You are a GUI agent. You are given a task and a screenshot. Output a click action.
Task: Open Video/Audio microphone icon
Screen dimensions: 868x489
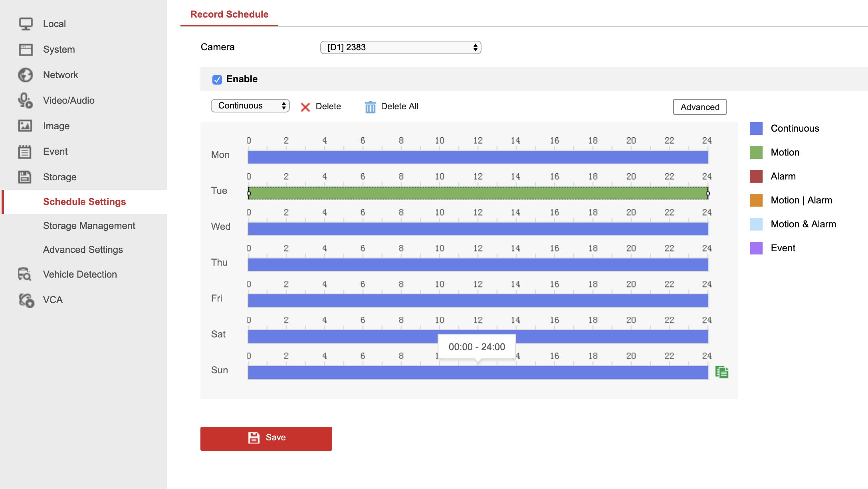pyautogui.click(x=26, y=101)
